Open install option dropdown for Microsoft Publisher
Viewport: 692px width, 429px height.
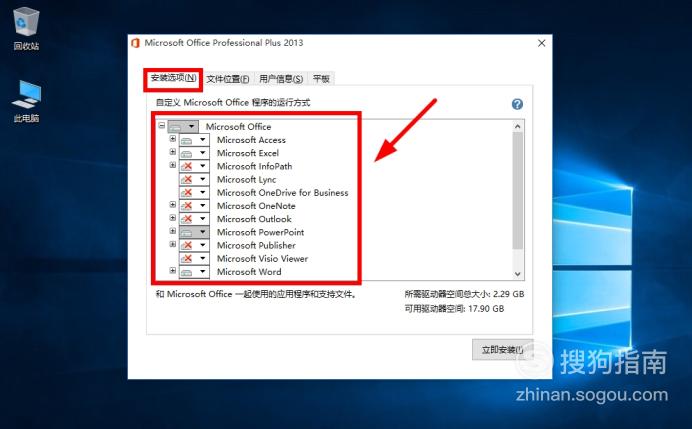(203, 245)
